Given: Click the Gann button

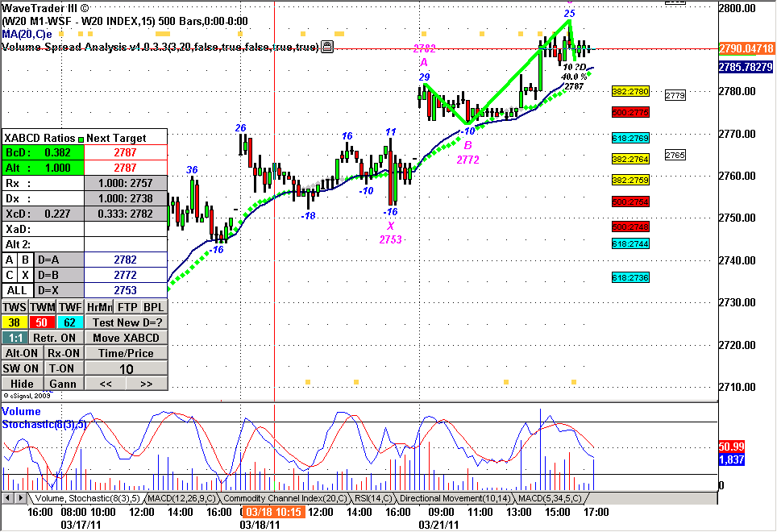Looking at the screenshot, I should point(63,384).
